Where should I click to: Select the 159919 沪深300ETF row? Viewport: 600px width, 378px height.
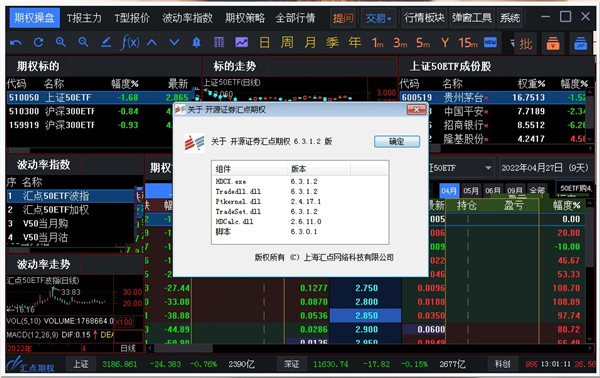click(90, 125)
